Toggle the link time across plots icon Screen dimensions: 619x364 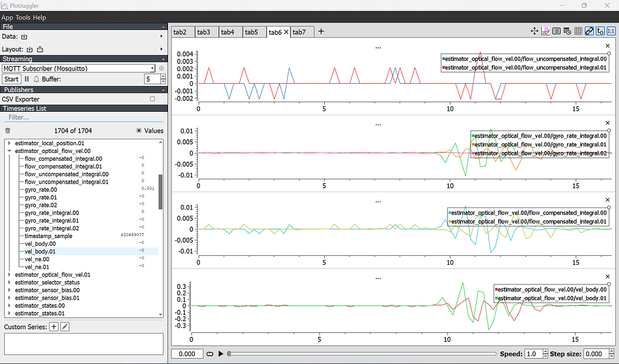pyautogui.click(x=589, y=30)
